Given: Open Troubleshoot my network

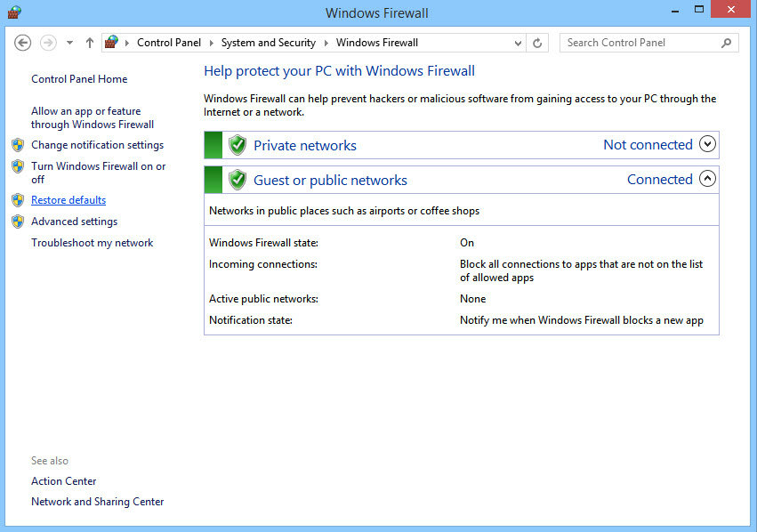Looking at the screenshot, I should [93, 242].
